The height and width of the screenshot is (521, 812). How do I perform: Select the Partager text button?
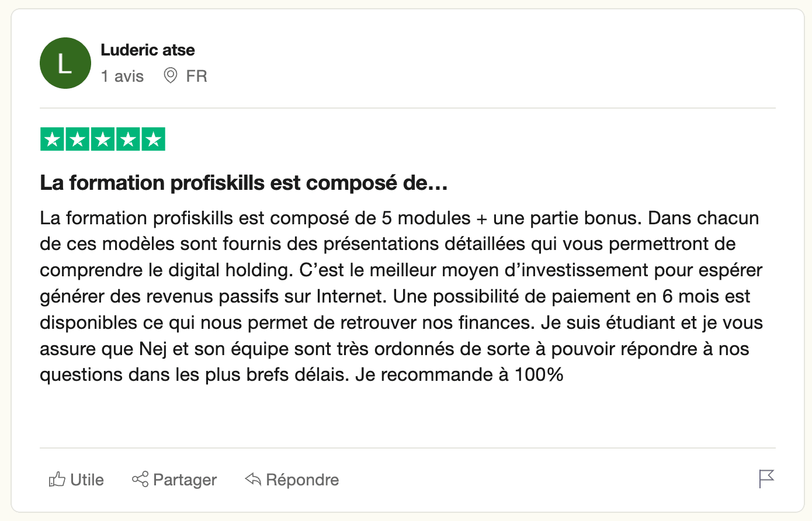click(x=185, y=480)
